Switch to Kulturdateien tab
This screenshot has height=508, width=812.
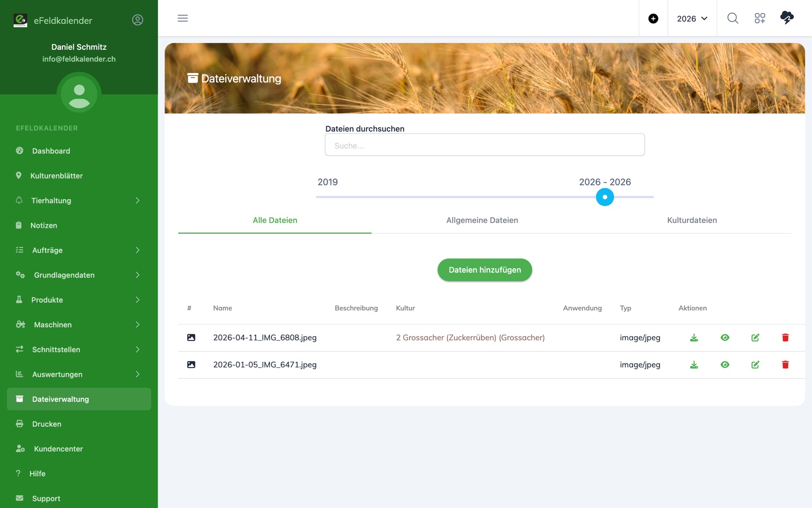click(x=692, y=220)
